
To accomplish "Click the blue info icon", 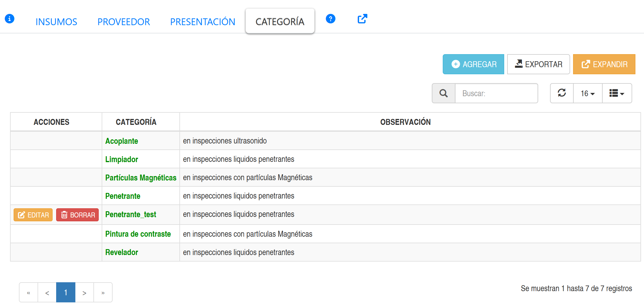I will [x=9, y=19].
